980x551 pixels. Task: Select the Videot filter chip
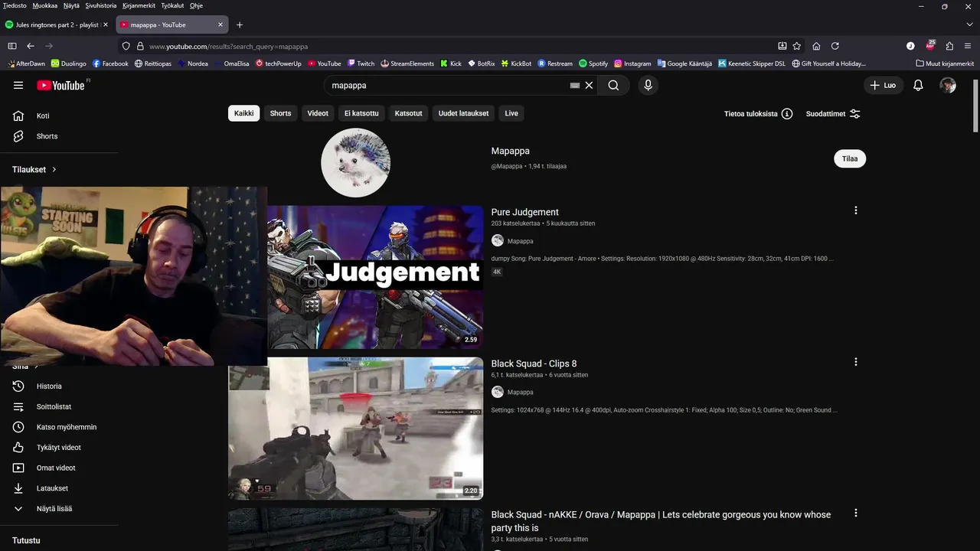[x=318, y=113]
